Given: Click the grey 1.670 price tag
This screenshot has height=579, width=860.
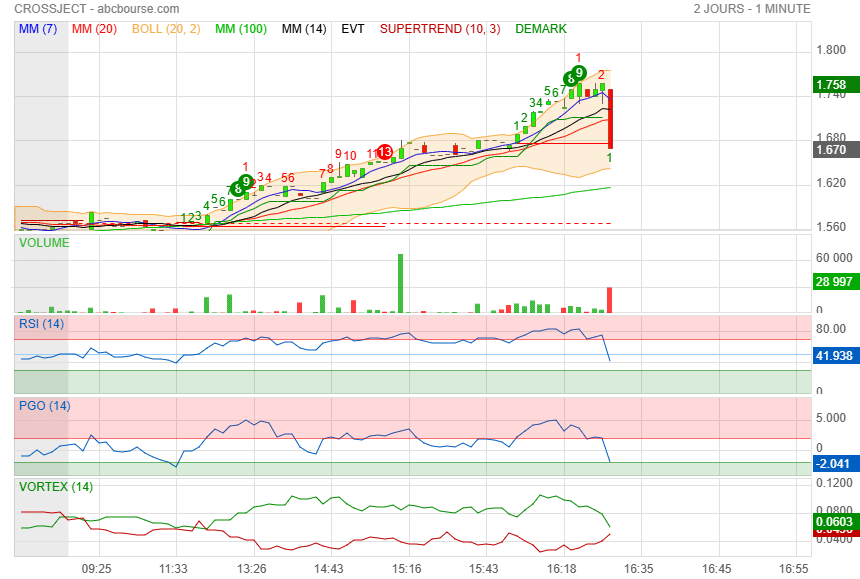Looking at the screenshot, I should point(831,149).
